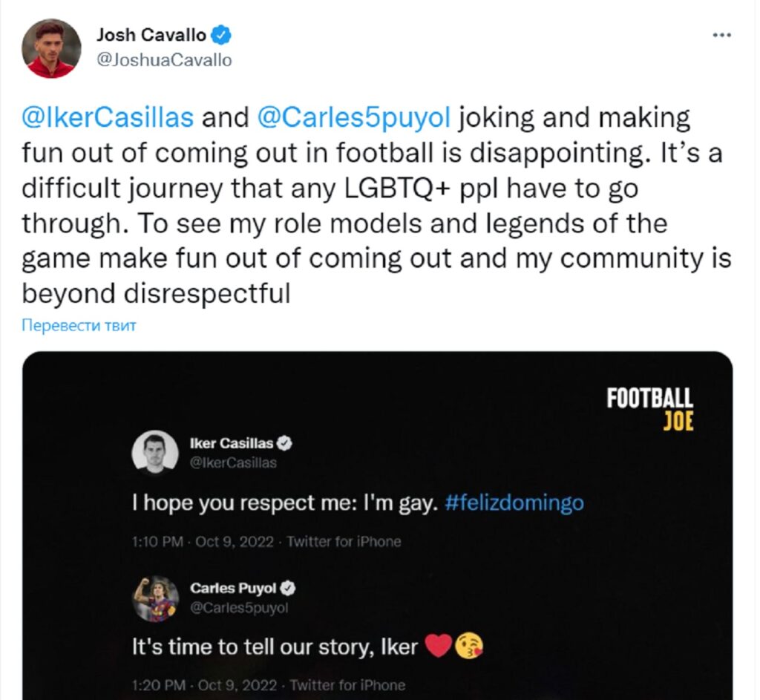
Task: Click the Football JOE logo in the image
Action: point(650,410)
